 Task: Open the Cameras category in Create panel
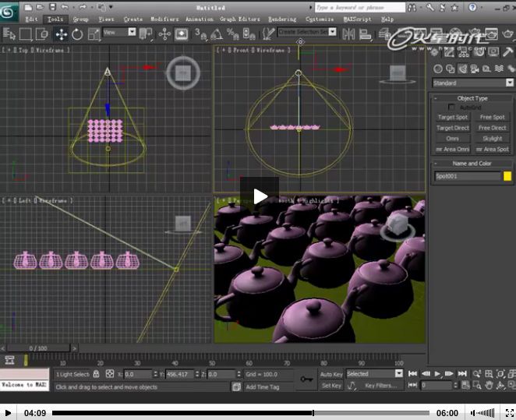click(475, 69)
